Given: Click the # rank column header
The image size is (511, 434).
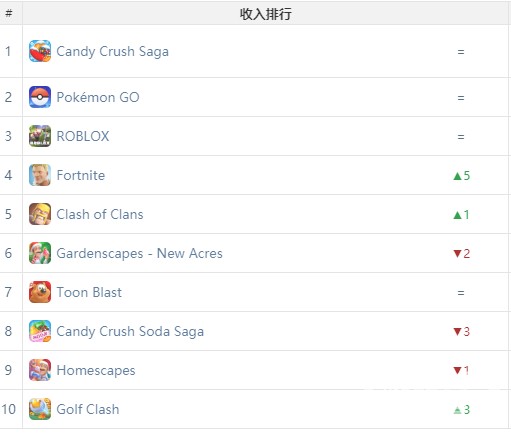Looking at the screenshot, I should [x=9, y=13].
